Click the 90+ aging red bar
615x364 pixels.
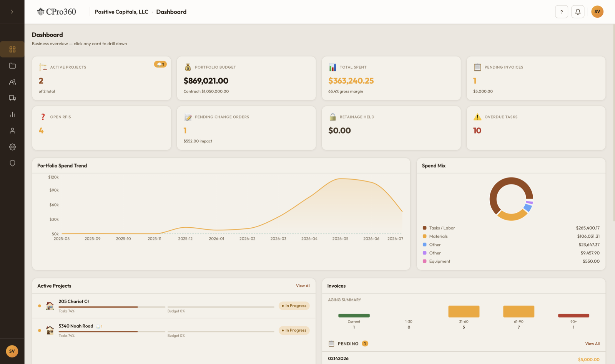[x=573, y=316]
